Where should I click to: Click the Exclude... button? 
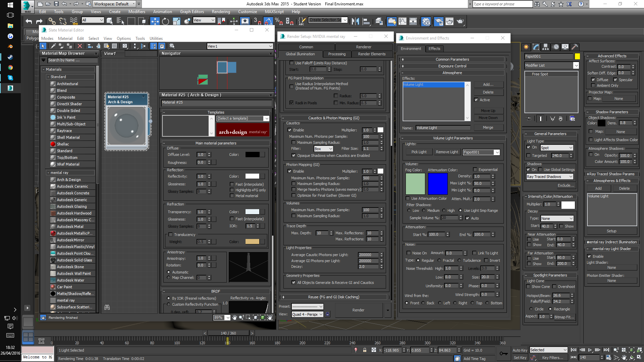click(x=566, y=185)
